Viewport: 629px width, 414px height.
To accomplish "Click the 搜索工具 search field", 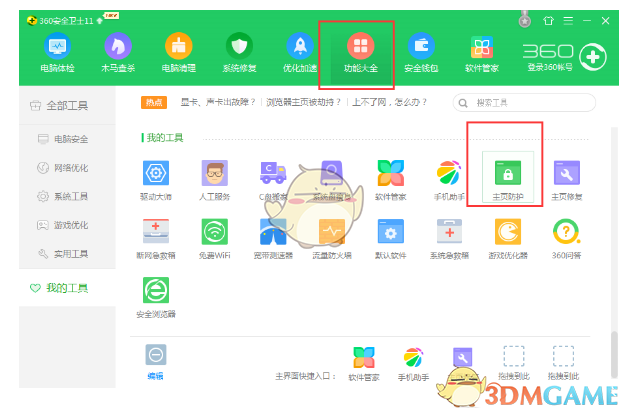I will [x=524, y=103].
